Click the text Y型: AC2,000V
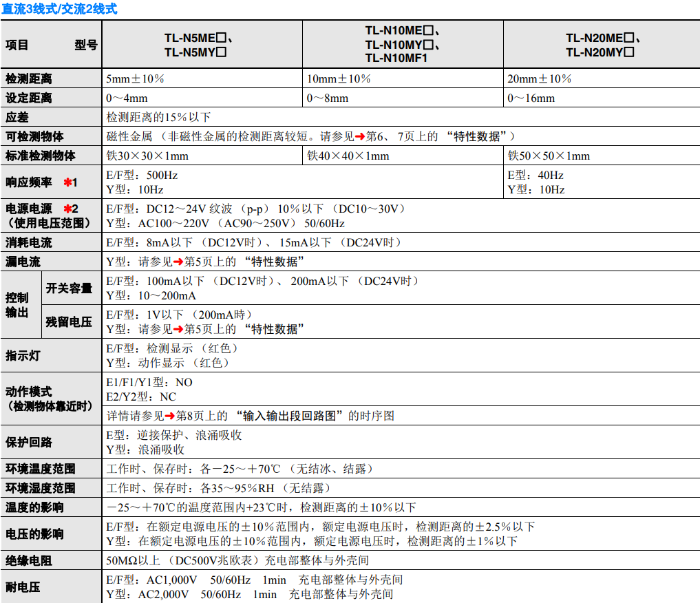This screenshot has width=700, height=603. [x=147, y=595]
